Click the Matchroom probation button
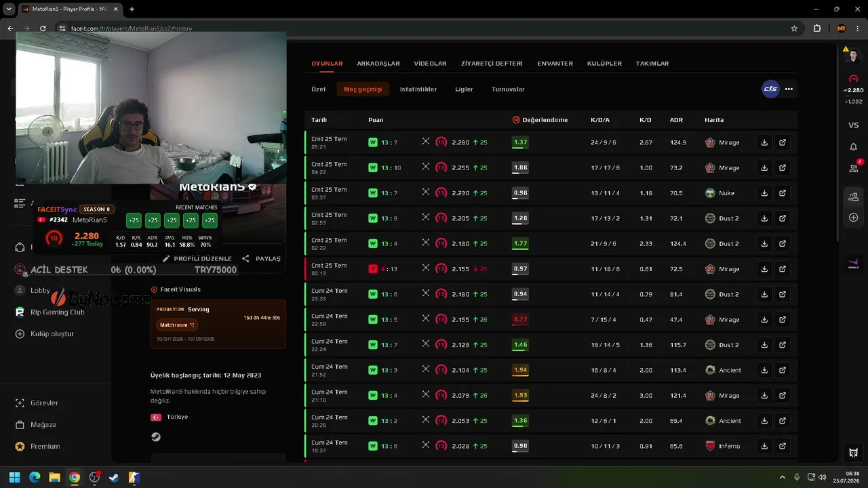 [x=176, y=325]
